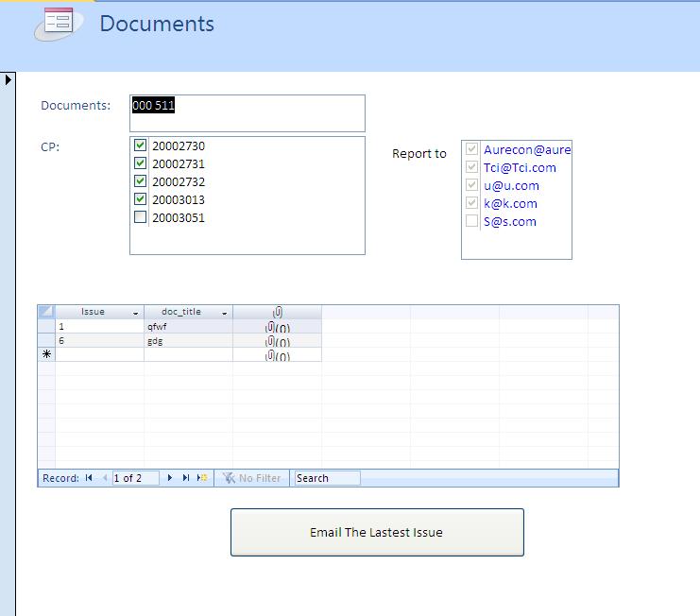Click the form record selector arrow
Image resolution: width=700 pixels, height=616 pixels.
pyautogui.click(x=9, y=80)
